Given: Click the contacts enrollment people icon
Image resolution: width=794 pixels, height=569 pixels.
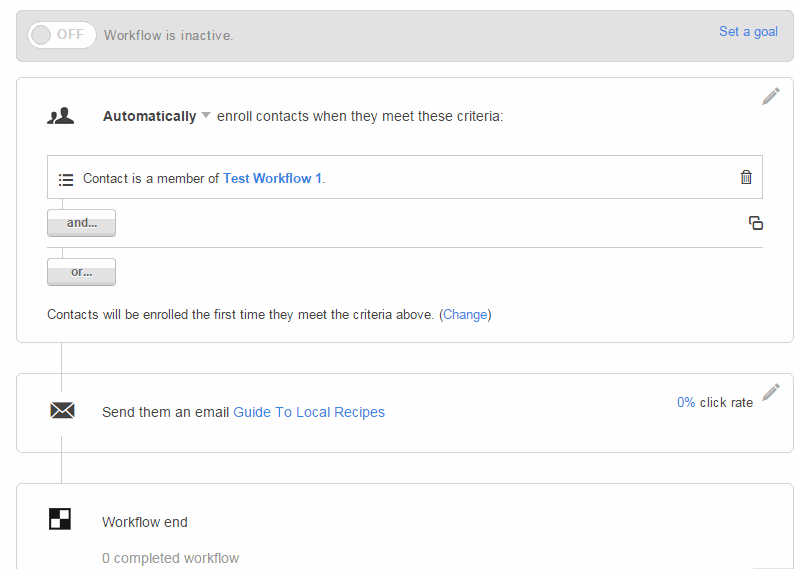Looking at the screenshot, I should 61,116.
